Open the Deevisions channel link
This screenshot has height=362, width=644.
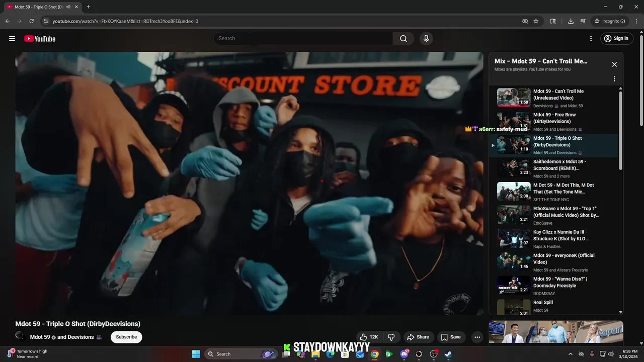[x=80, y=337]
